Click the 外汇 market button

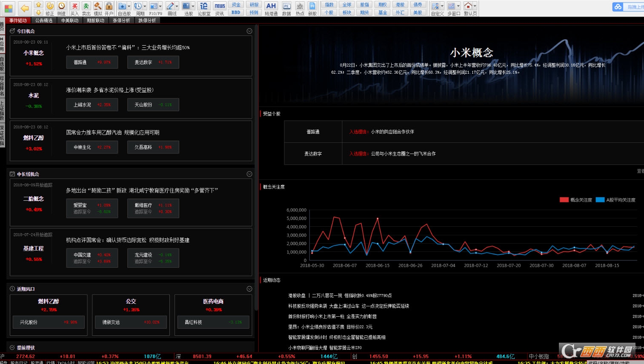coord(400,12)
